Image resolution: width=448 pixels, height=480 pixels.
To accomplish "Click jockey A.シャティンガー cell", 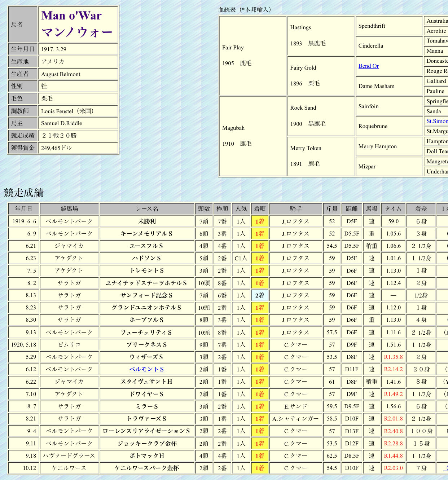I will pyautogui.click(x=296, y=419).
